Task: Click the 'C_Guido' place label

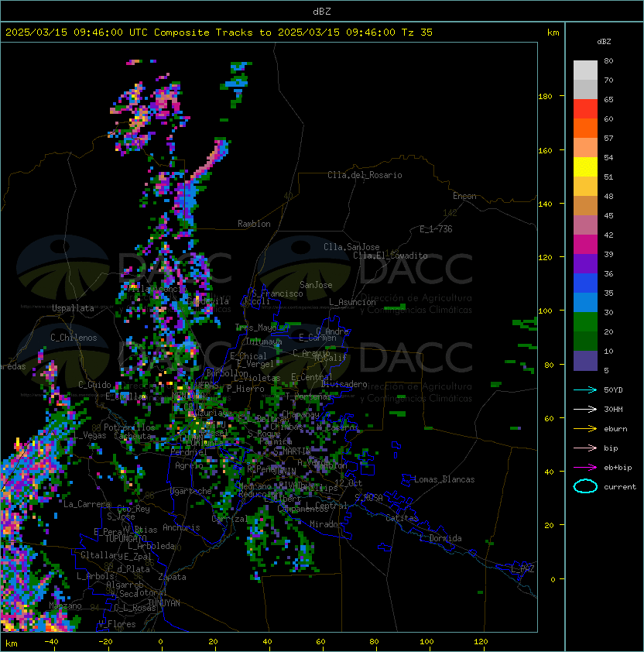Action: point(94,385)
